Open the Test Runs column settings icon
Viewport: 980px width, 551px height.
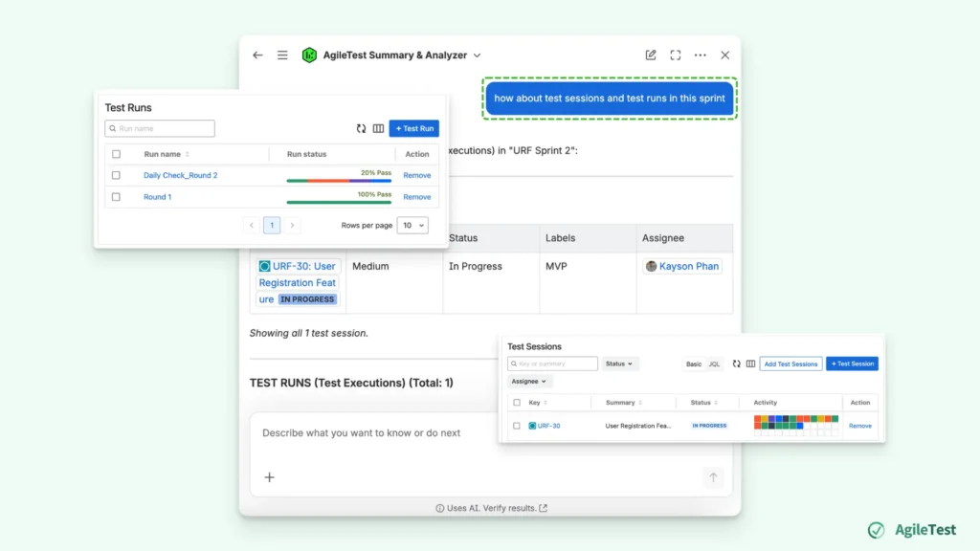coord(378,128)
